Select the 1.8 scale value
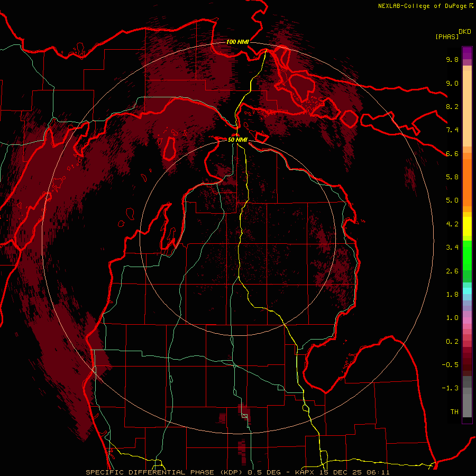The image size is (476, 476). [452, 295]
